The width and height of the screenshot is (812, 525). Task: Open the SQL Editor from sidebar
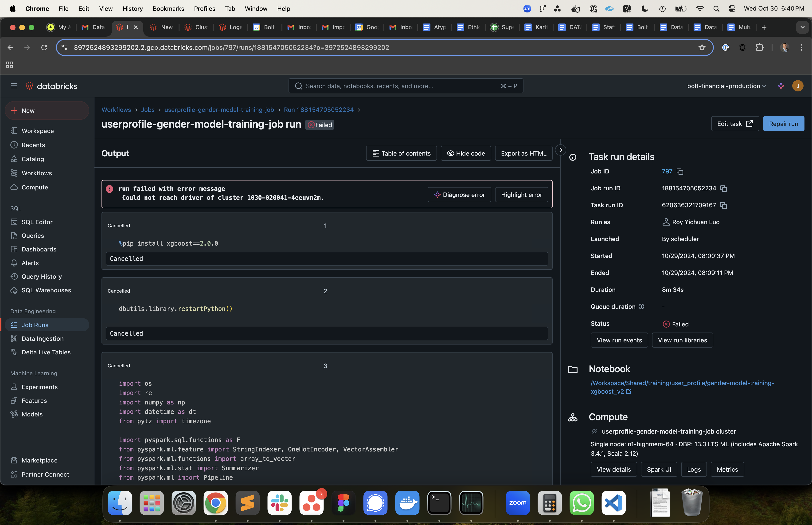pyautogui.click(x=37, y=222)
